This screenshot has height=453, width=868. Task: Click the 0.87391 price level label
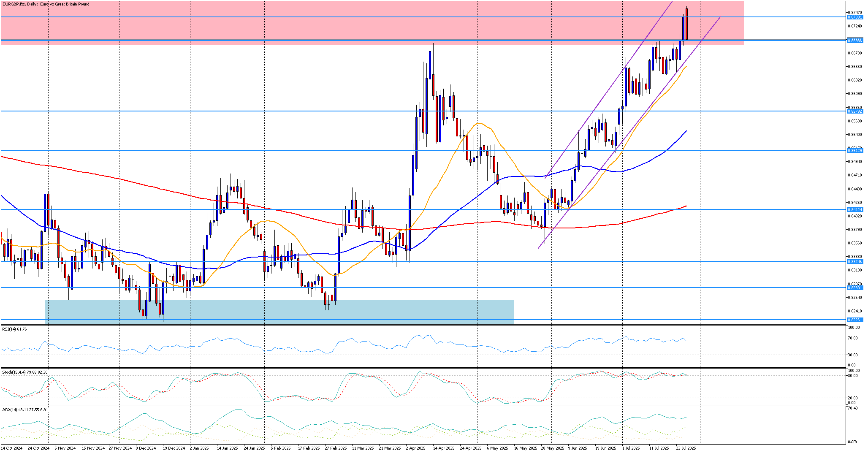click(x=855, y=17)
